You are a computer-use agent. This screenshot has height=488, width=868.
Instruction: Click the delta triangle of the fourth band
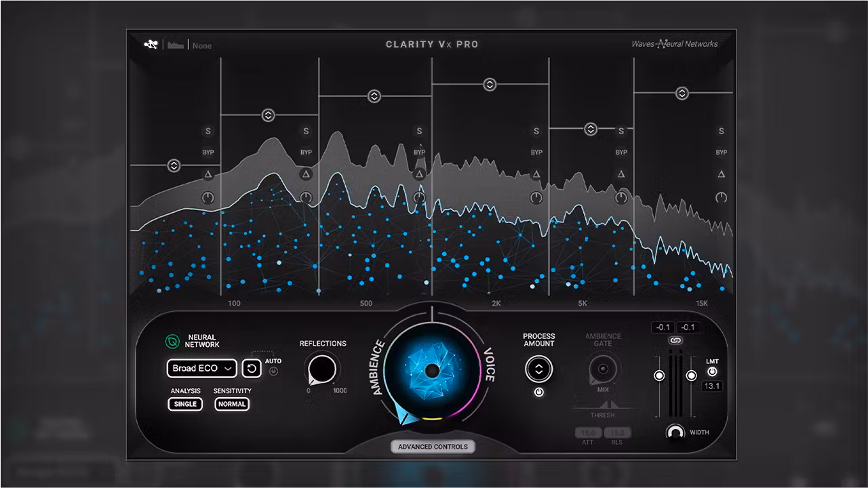[x=536, y=175]
